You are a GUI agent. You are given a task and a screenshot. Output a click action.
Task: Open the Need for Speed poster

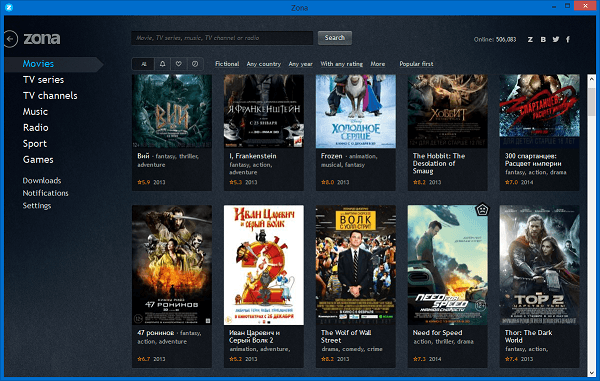click(x=448, y=265)
